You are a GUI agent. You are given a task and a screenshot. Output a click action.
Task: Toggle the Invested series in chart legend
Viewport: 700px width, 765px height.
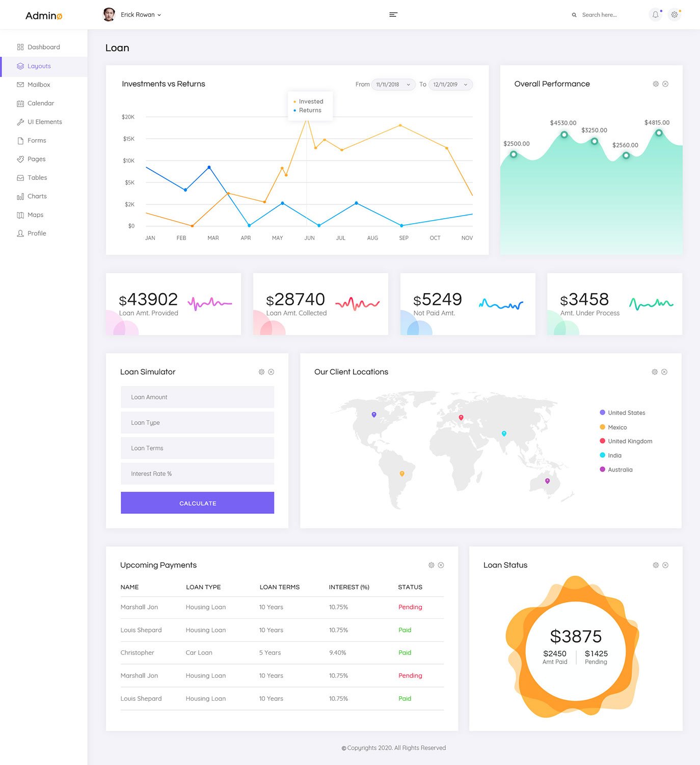(x=310, y=101)
